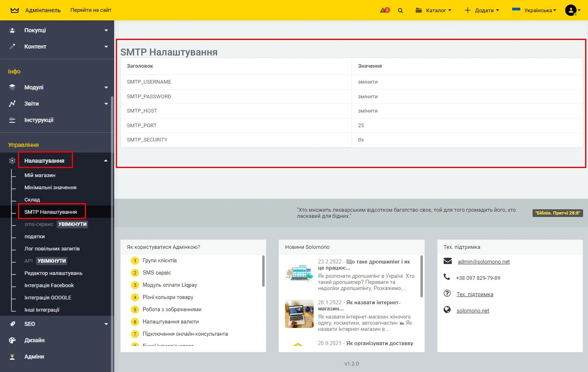Open the Тех. підтримка link

tap(475, 294)
